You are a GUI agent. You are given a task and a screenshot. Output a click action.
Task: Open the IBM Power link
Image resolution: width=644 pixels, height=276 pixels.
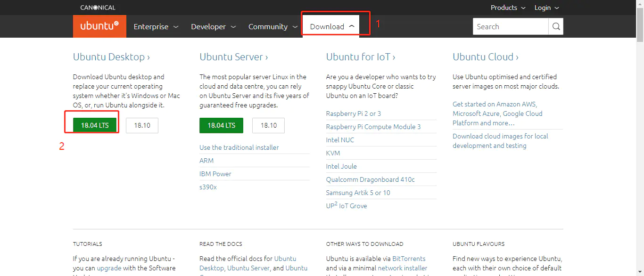(215, 174)
